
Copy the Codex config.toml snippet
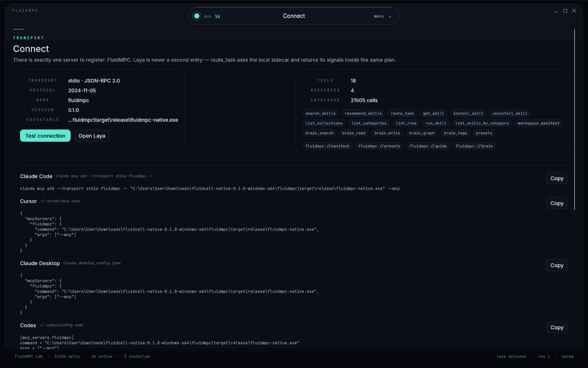557,328
